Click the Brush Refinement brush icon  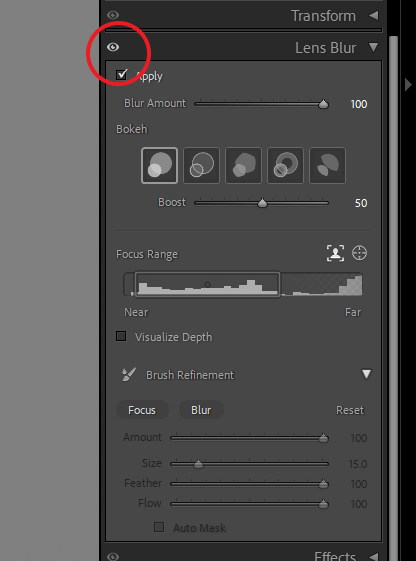click(129, 375)
